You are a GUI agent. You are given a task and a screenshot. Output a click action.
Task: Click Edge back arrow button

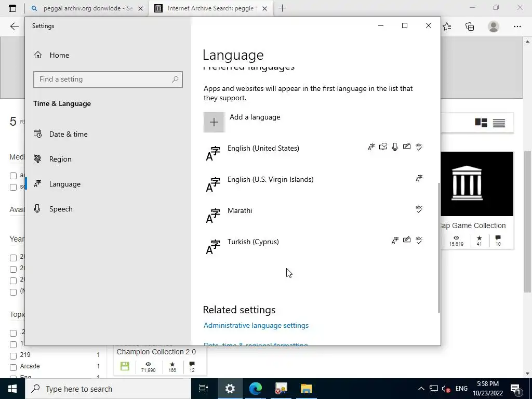[x=14, y=26]
